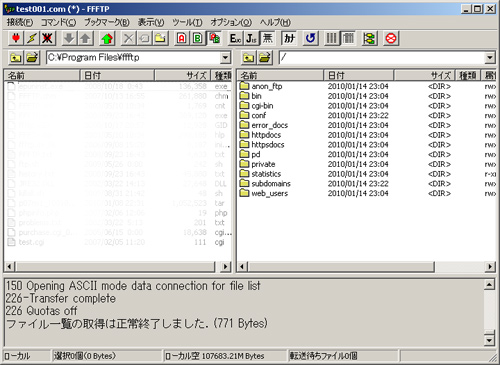Open the ブックマーク menu
The image size is (500, 365).
point(107,22)
